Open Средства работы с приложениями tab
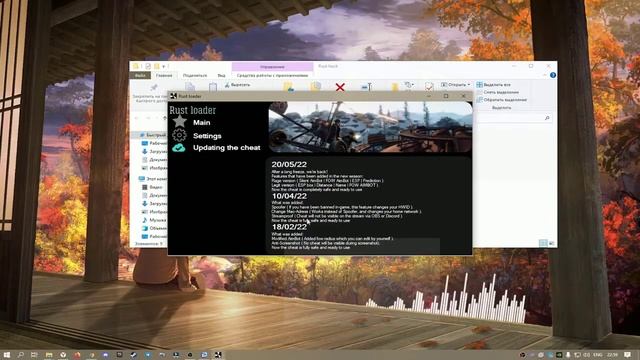Image resolution: width=640 pixels, height=360 pixels. (272, 76)
